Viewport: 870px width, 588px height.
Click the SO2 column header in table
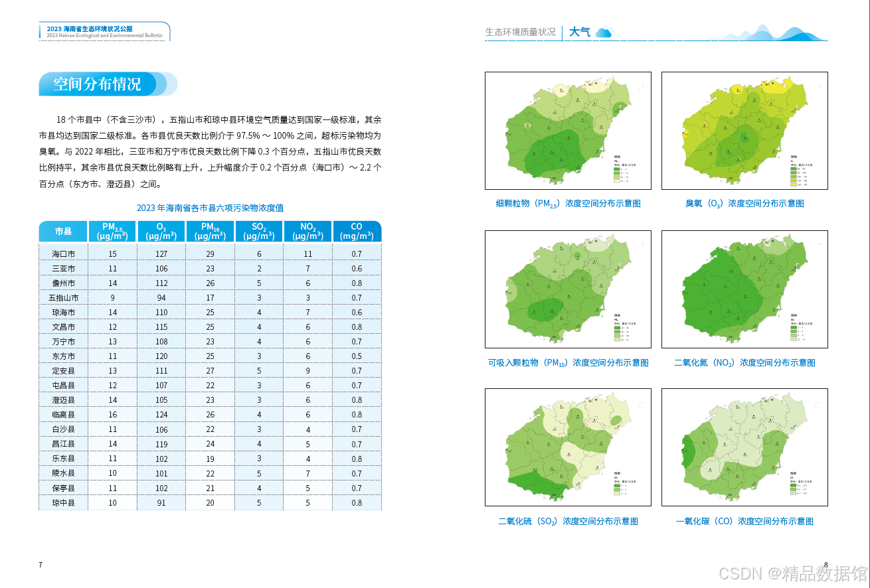259,232
